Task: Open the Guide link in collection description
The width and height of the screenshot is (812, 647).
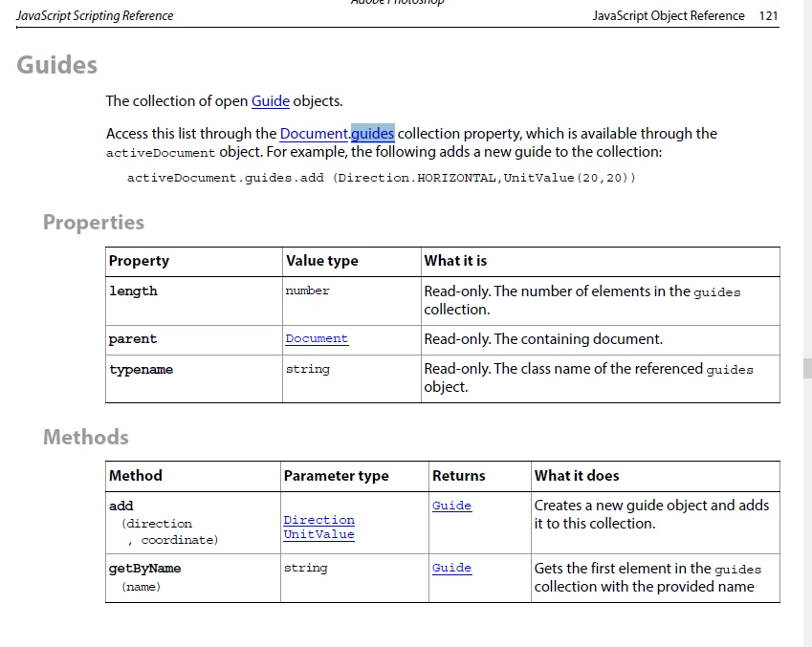Action: tap(271, 101)
